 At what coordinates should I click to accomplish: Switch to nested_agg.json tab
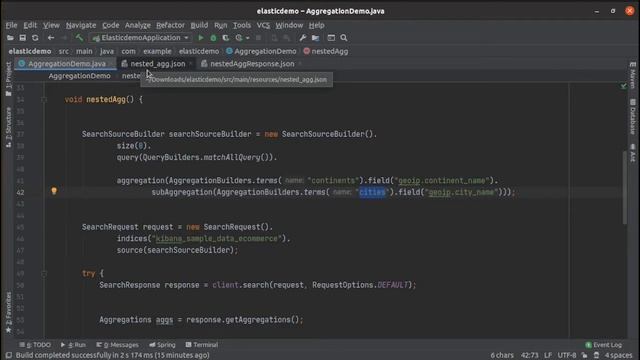click(158, 64)
